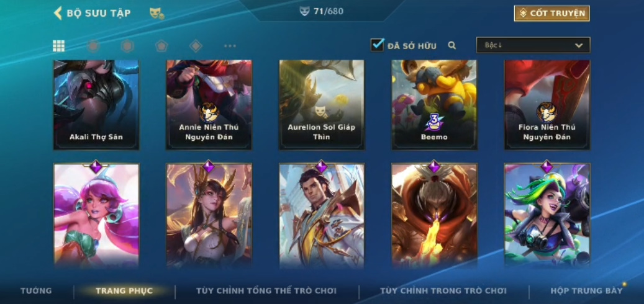Filter by the diamond rarity gem icon
This screenshot has width=644, height=304.
[196, 46]
